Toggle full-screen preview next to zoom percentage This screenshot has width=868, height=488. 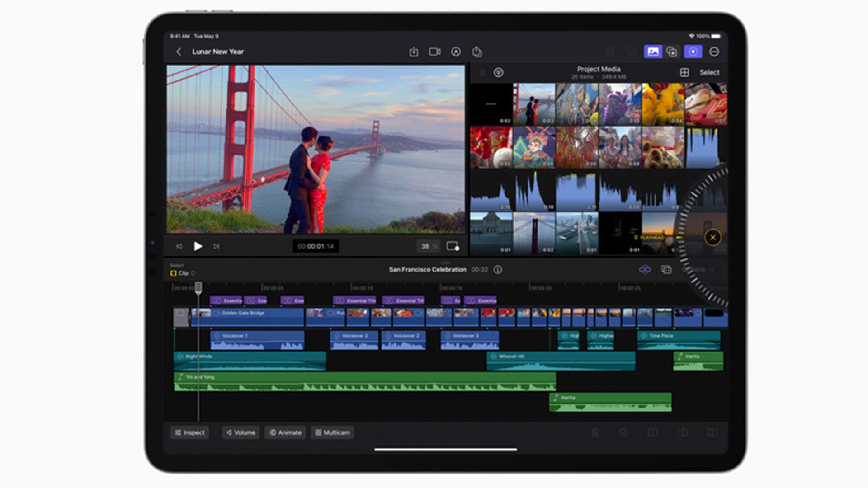[453, 245]
